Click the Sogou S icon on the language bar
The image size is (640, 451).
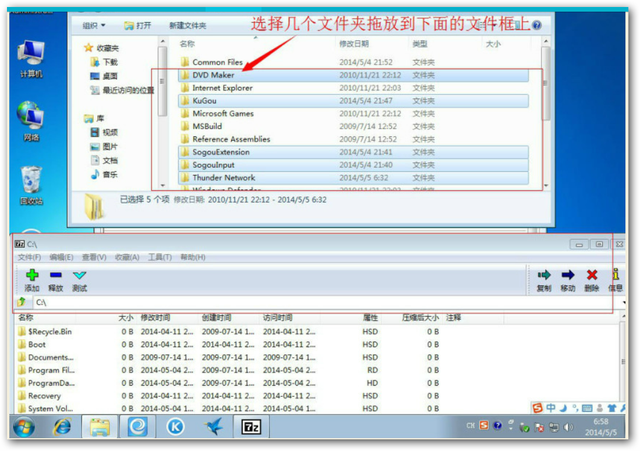click(538, 408)
